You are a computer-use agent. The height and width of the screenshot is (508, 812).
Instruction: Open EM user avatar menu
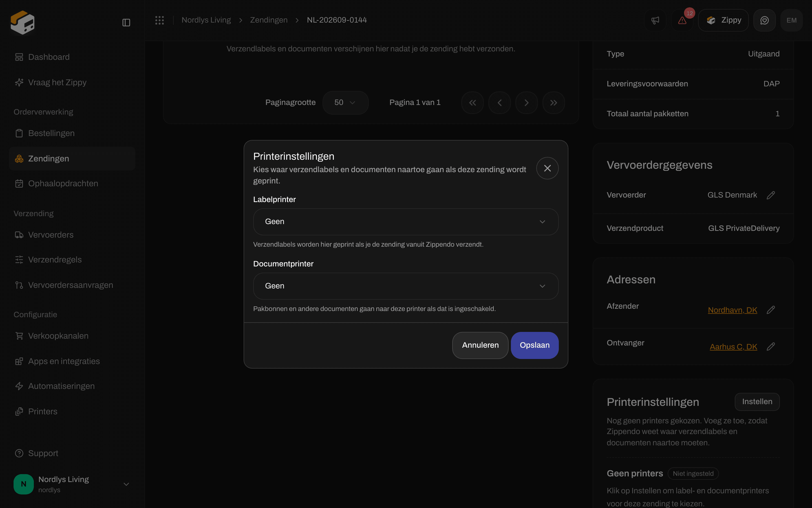[791, 20]
